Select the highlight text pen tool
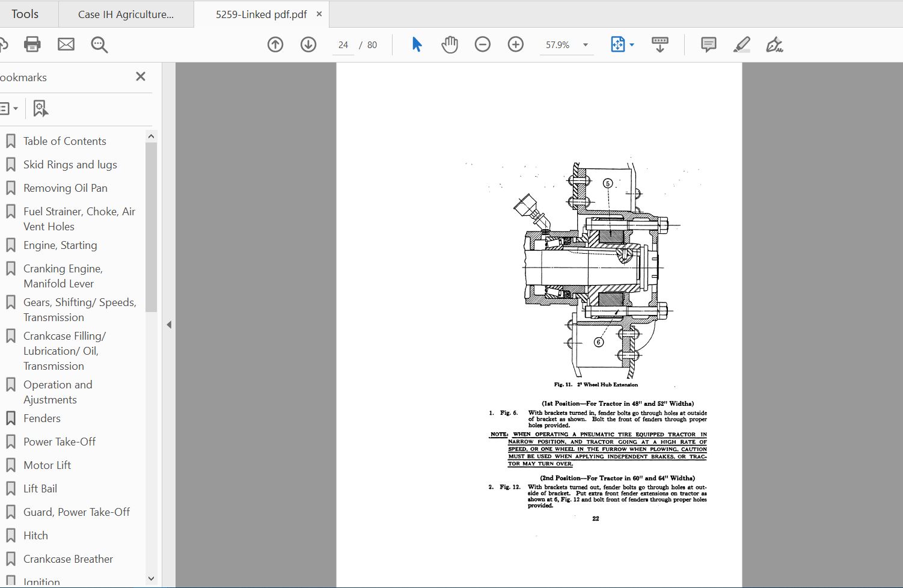903x588 pixels. tap(742, 44)
